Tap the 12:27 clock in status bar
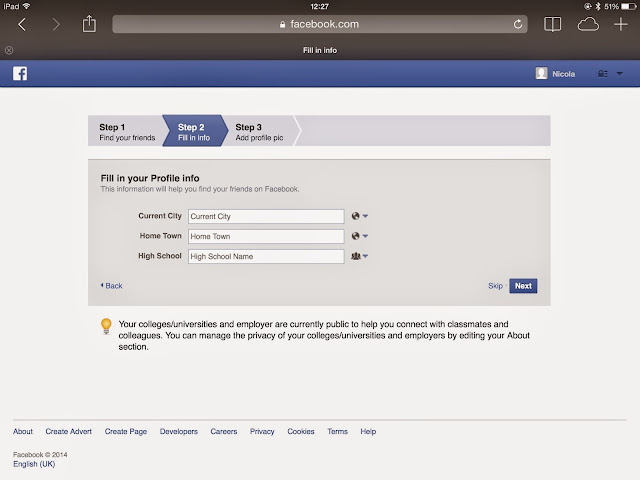Image resolution: width=640 pixels, height=480 pixels. 320,6
